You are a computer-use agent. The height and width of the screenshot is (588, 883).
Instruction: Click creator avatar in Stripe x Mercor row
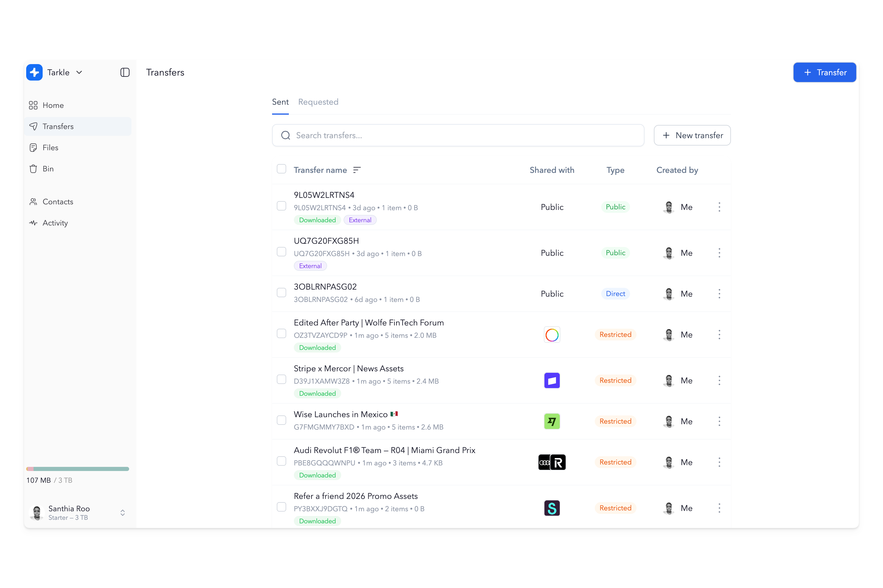point(669,380)
